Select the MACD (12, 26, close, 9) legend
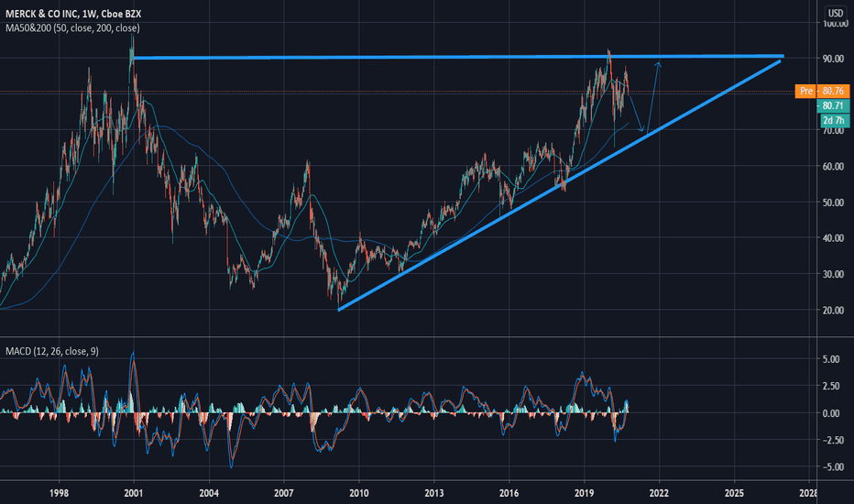This screenshot has width=854, height=504. [52, 352]
